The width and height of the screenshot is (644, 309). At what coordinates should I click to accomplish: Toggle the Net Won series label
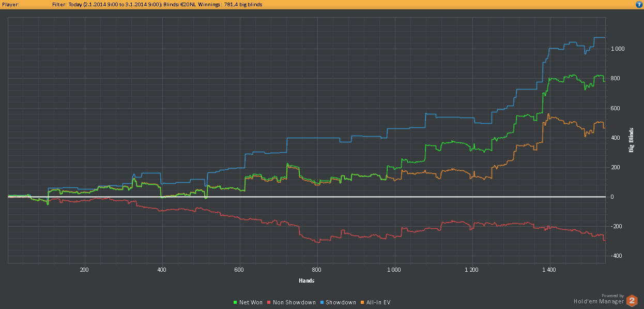[251, 302]
